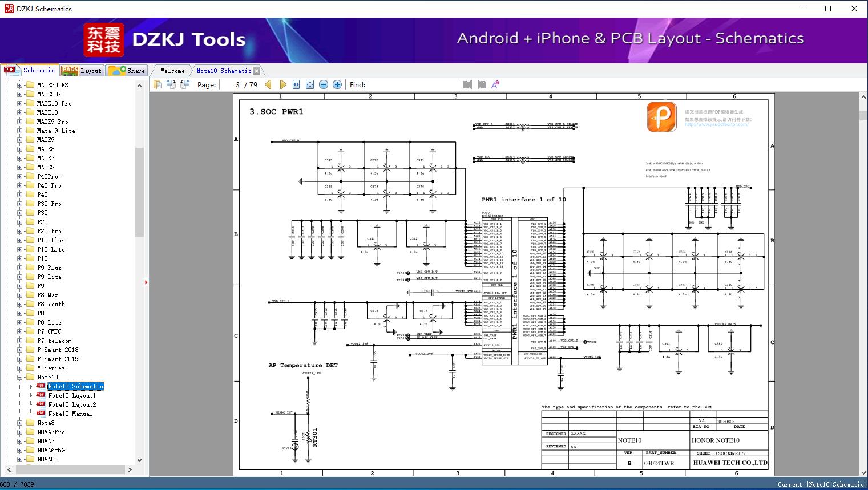The image size is (868, 490).
Task: Click the tree panel scroll up arrow
Action: pos(139,86)
